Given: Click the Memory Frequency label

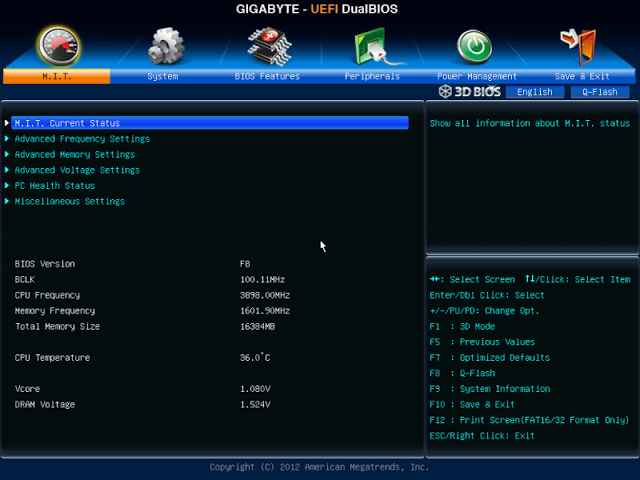Looking at the screenshot, I should (x=55, y=311).
